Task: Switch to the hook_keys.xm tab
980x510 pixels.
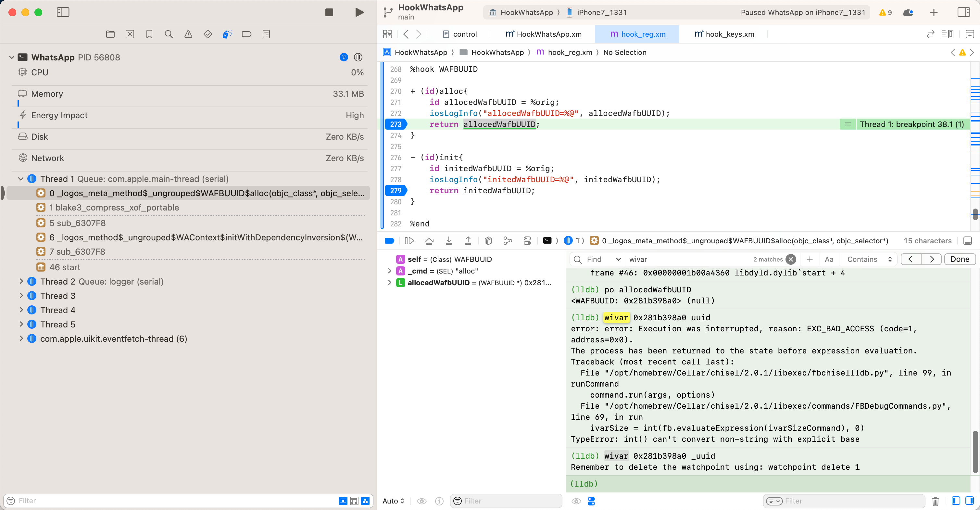Action: click(x=724, y=34)
